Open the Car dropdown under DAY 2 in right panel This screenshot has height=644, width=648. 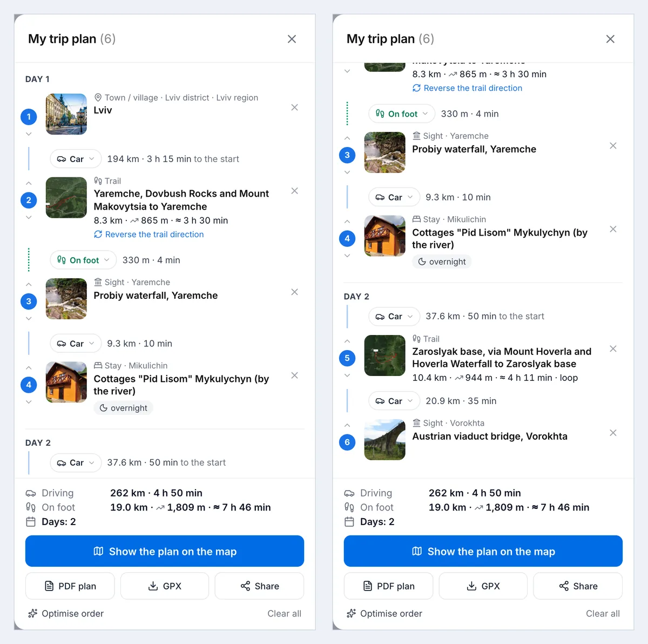pos(394,316)
